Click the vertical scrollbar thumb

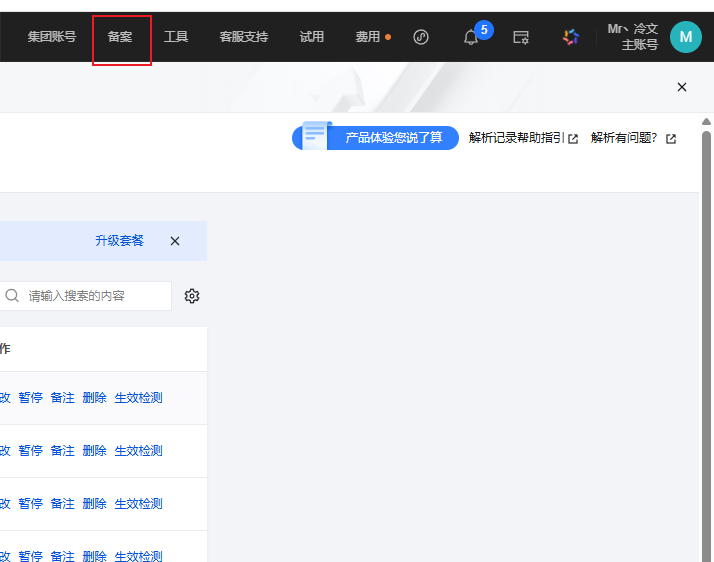tap(706, 346)
